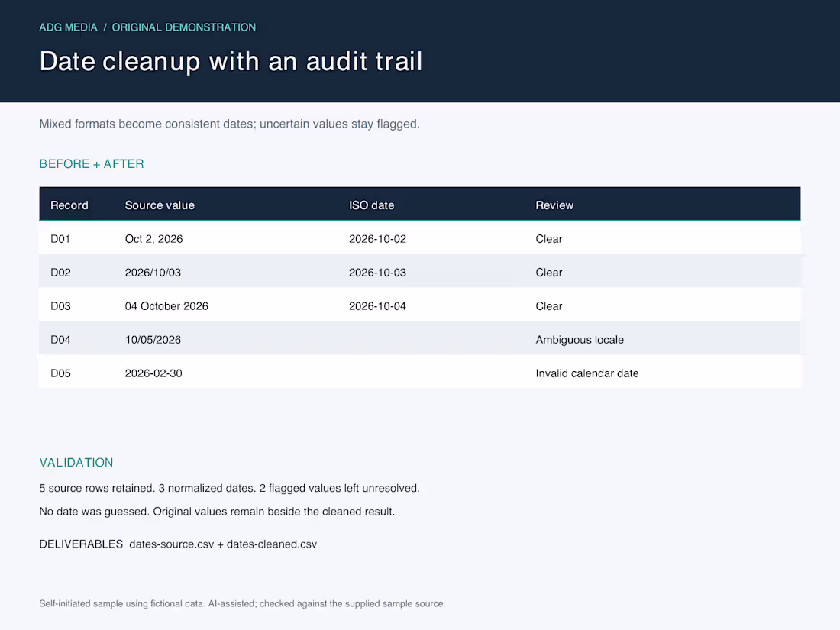Select source value 'Oct 2, 2026'
This screenshot has width=840, height=630.
coord(153,239)
